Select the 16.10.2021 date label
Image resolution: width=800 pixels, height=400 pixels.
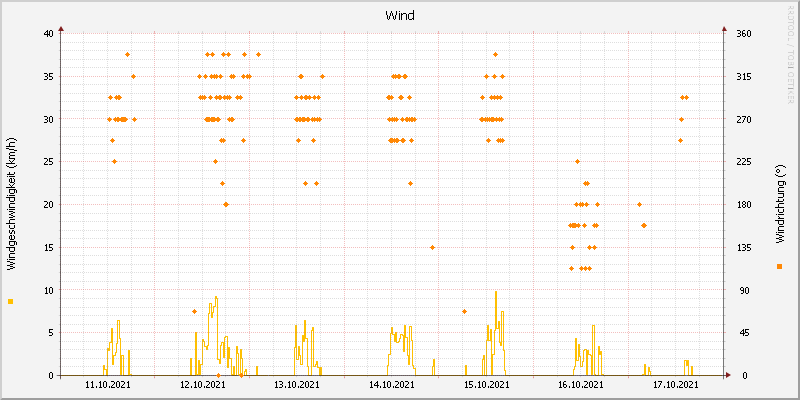click(581, 384)
